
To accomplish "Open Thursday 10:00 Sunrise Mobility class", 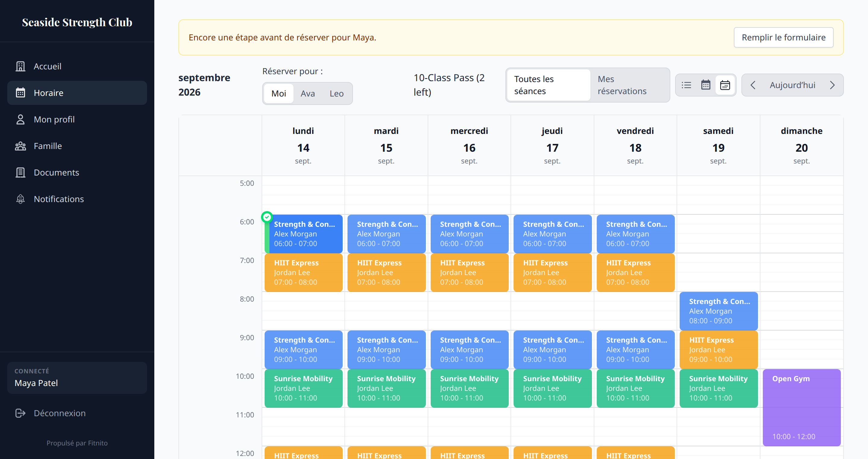I will tap(553, 388).
